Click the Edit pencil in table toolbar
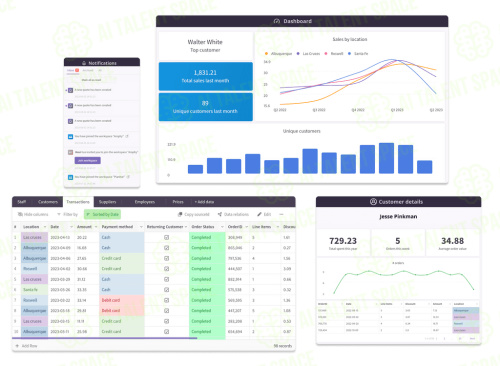Screen dimensions: 500x366 point(264,214)
